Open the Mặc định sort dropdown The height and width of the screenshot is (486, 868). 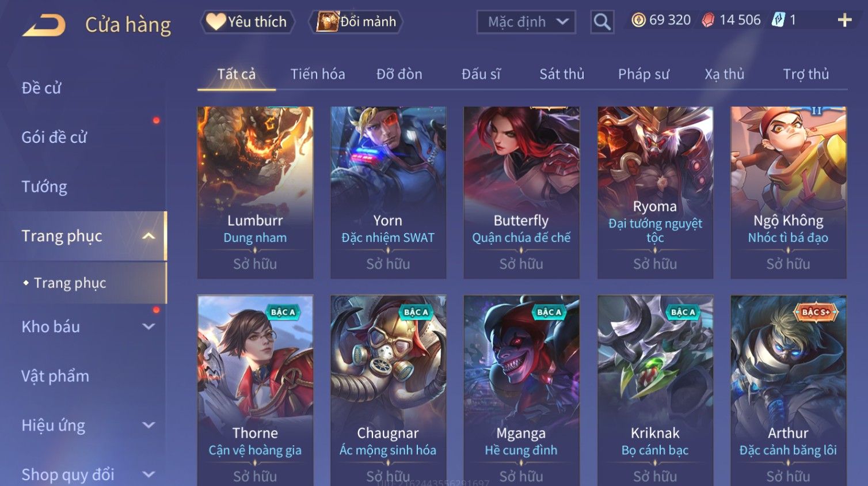[526, 22]
